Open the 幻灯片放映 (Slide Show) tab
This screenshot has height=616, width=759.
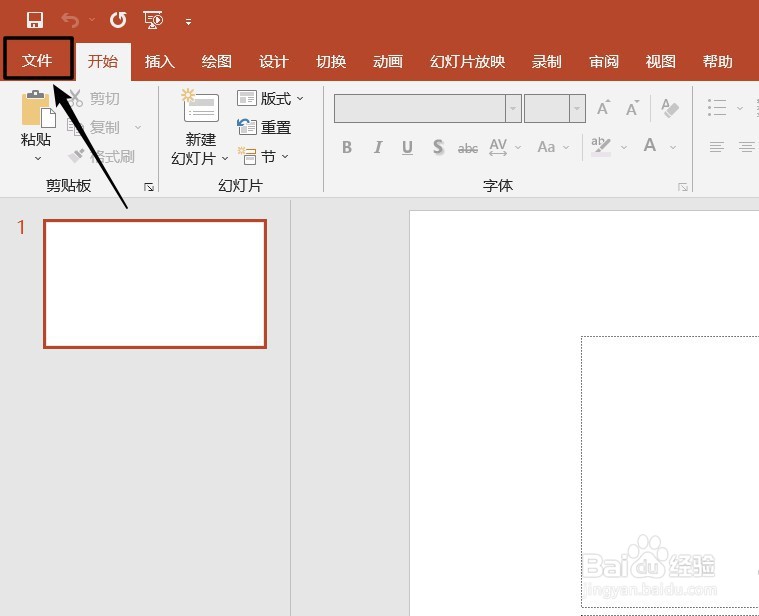pos(468,61)
